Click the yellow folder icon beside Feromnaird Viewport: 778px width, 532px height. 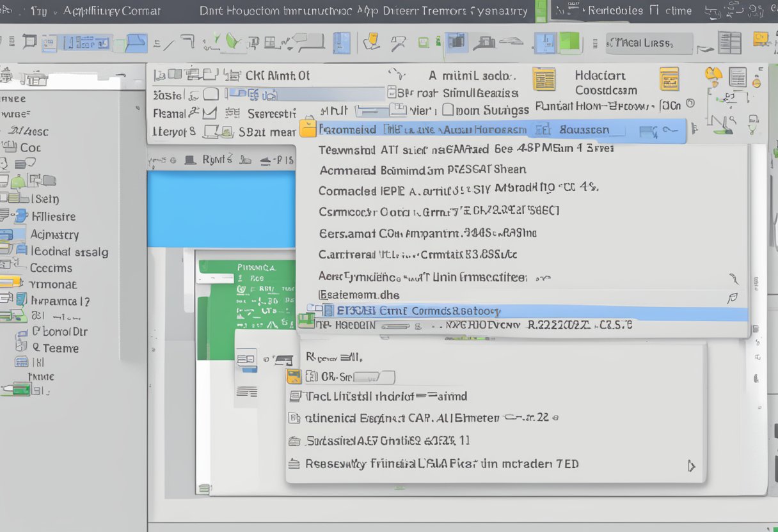pyautogui.click(x=308, y=129)
